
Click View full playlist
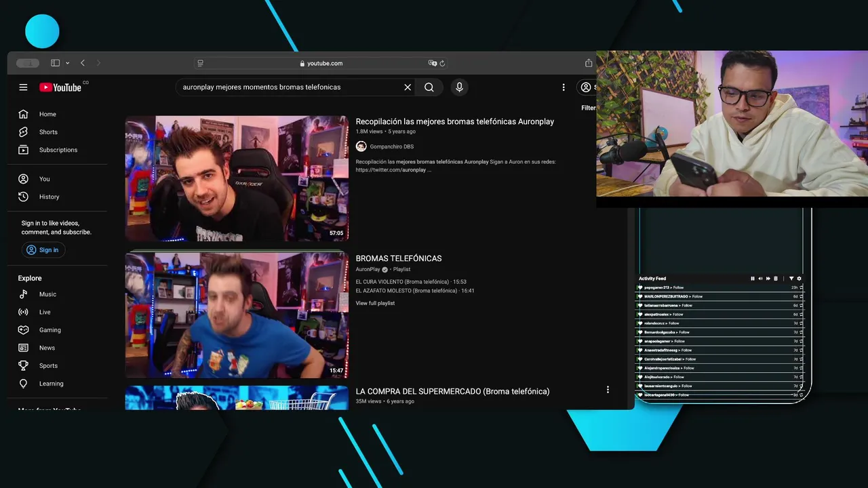pyautogui.click(x=375, y=303)
